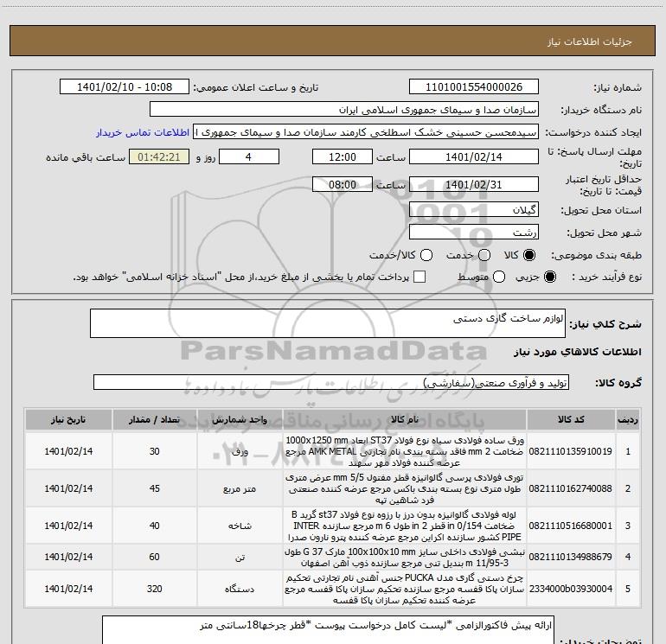Select the جزیی purchase type radio button

tap(550, 277)
